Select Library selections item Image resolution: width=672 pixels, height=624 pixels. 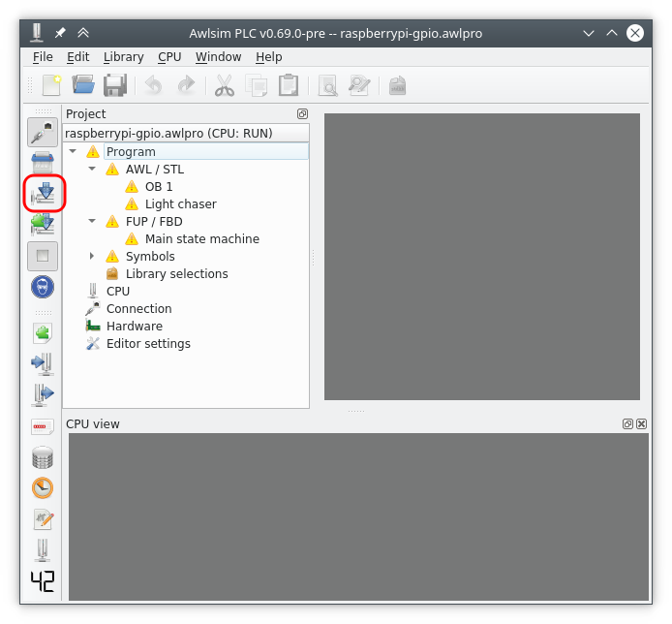pos(176,273)
